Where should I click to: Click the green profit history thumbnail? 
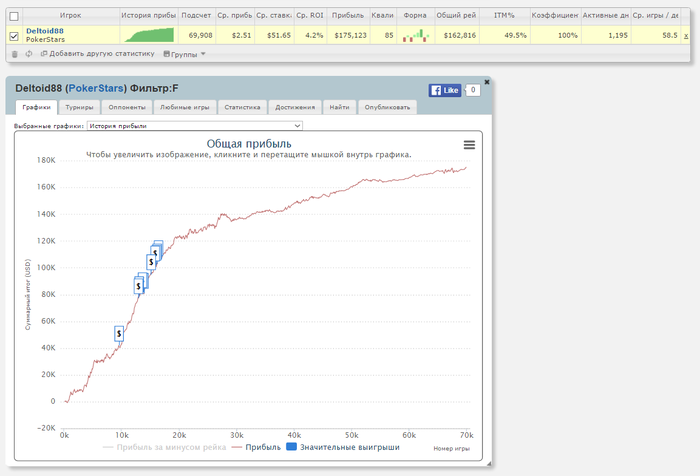[149, 35]
